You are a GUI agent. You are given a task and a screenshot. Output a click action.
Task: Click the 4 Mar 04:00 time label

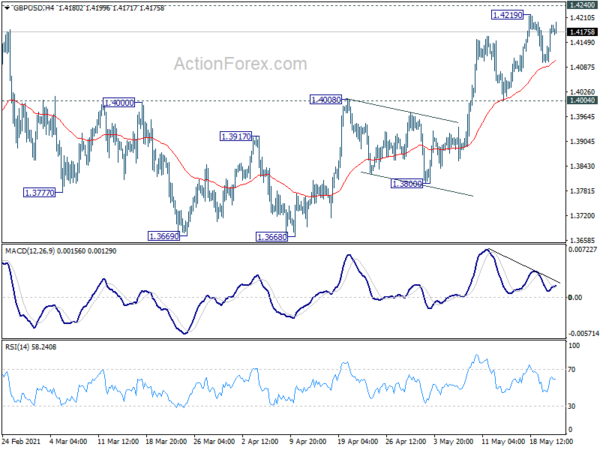[69, 441]
